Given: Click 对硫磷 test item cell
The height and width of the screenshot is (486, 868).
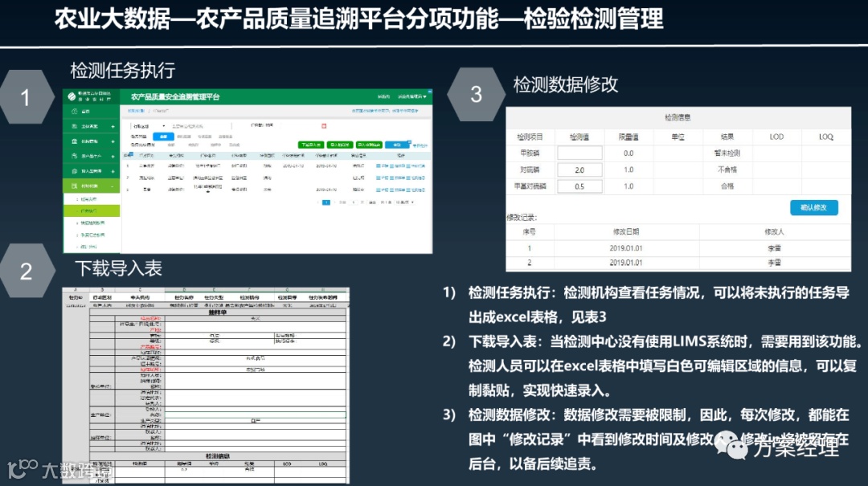Looking at the screenshot, I should point(530,170).
